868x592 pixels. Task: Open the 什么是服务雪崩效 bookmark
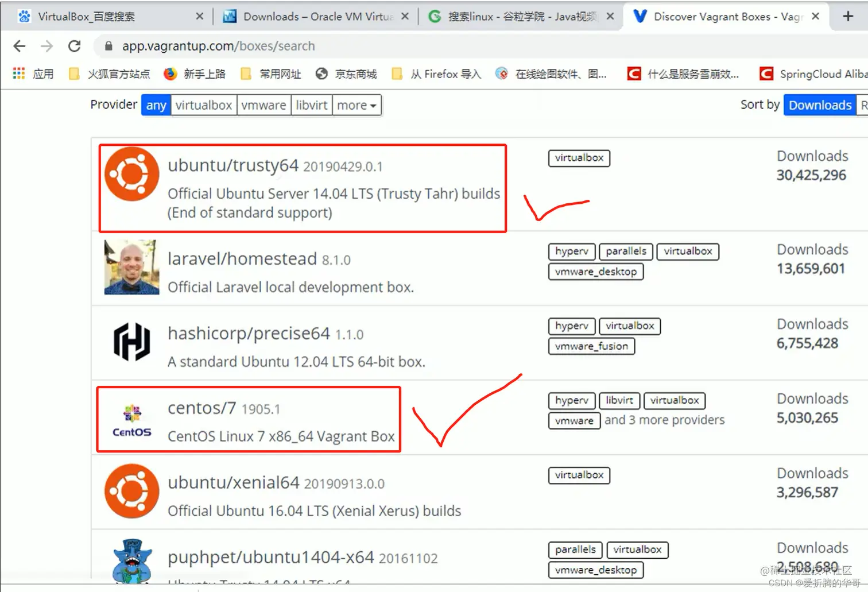tap(683, 73)
